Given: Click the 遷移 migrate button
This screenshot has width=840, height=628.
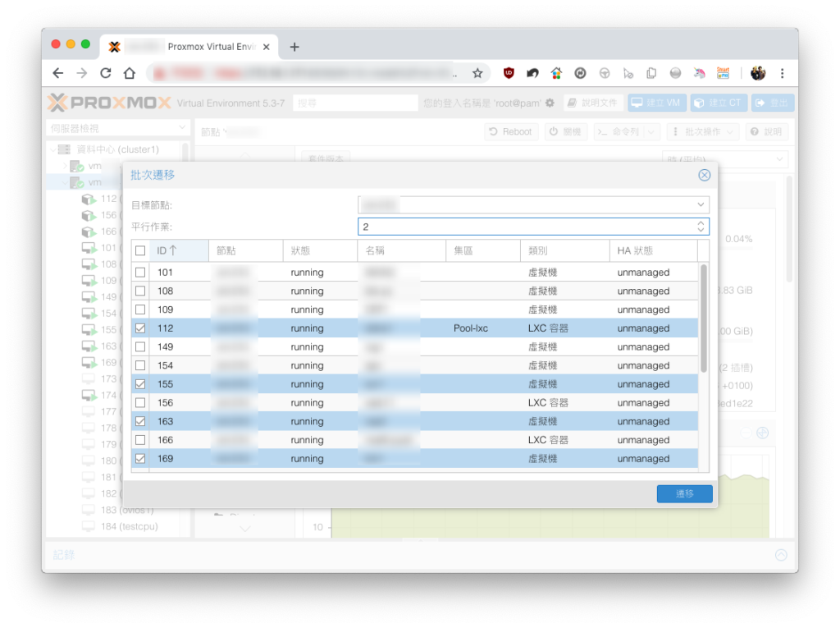Looking at the screenshot, I should click(685, 494).
